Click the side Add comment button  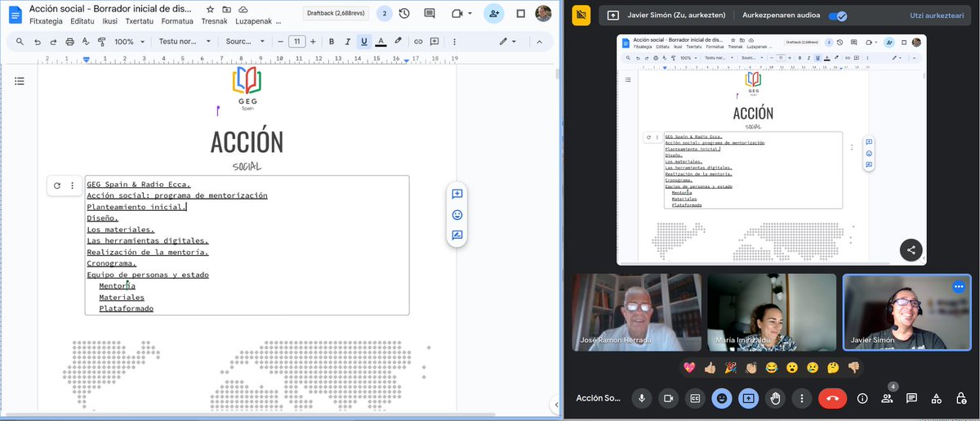tap(457, 194)
